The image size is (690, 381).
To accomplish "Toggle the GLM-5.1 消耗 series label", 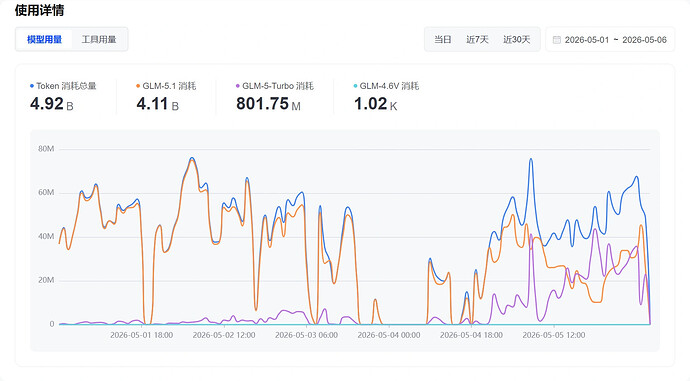I will click(169, 86).
